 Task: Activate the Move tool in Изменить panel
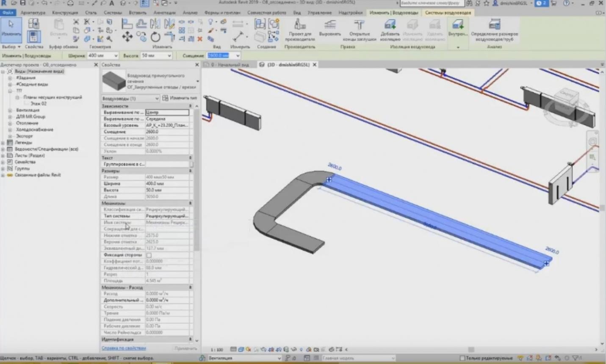127,38
